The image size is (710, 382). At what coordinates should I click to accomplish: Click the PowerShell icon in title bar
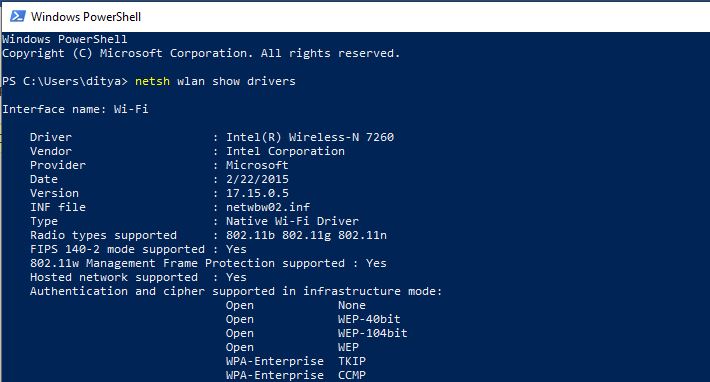pyautogui.click(x=18, y=17)
